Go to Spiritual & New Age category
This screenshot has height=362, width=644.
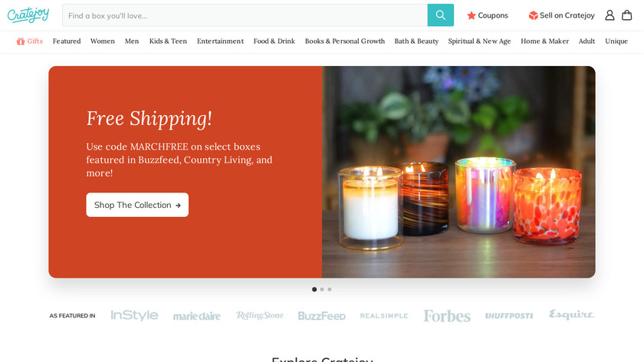click(479, 41)
